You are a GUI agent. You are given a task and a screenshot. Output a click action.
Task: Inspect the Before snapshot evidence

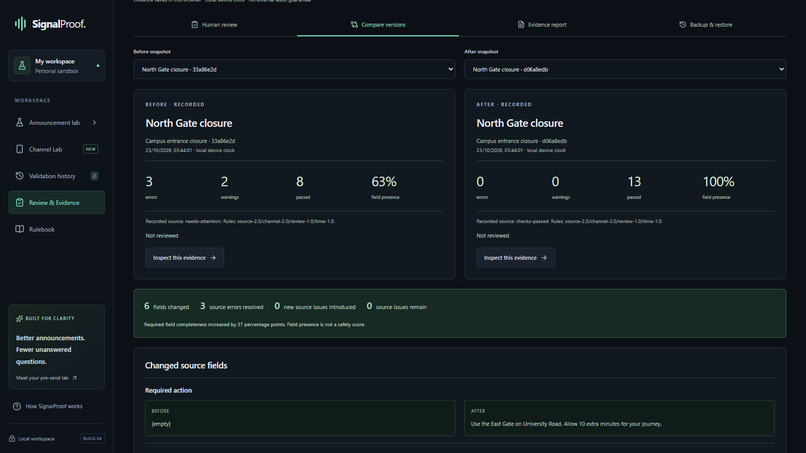pyautogui.click(x=185, y=258)
